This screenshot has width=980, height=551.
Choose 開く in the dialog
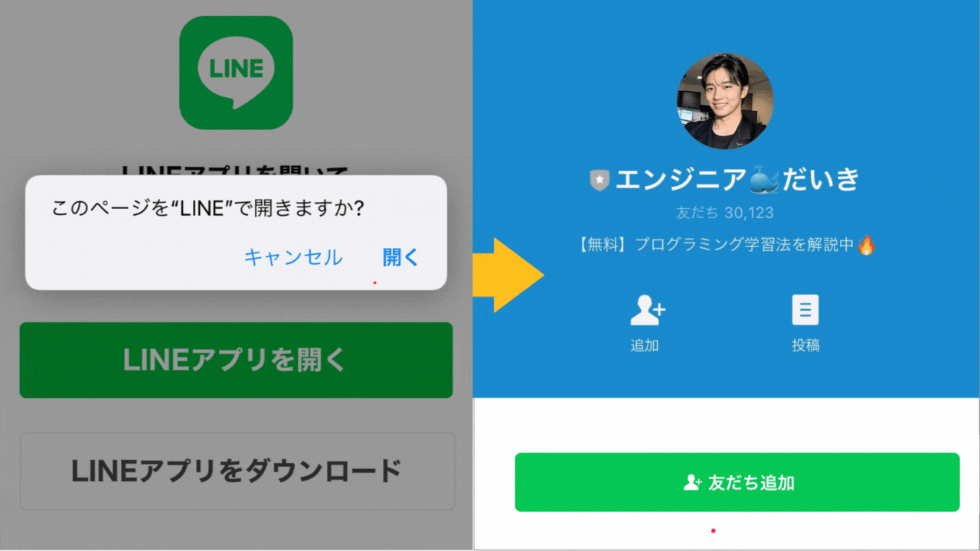coord(401,257)
